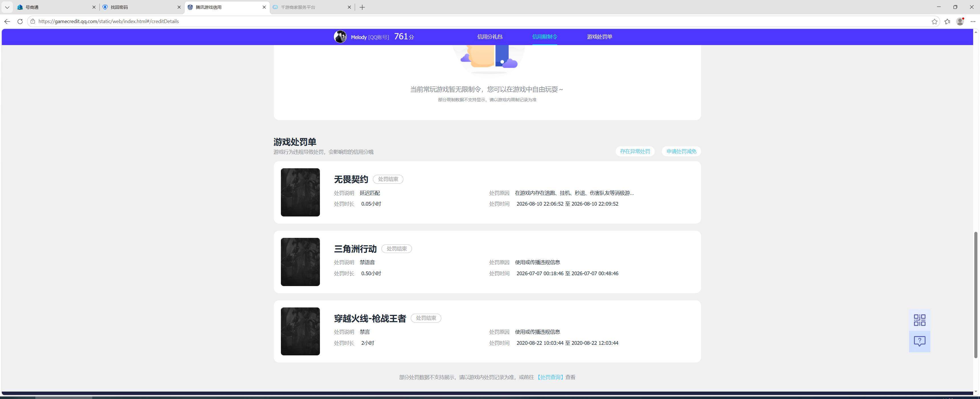
Task: Click the 延迟匹配 penalty description
Action: pos(369,193)
